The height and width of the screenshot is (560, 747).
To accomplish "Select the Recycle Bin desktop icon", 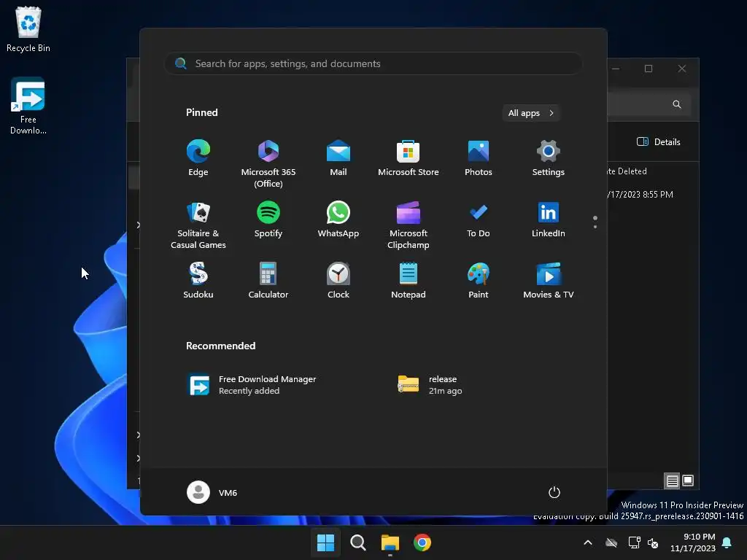I will pyautogui.click(x=28, y=29).
